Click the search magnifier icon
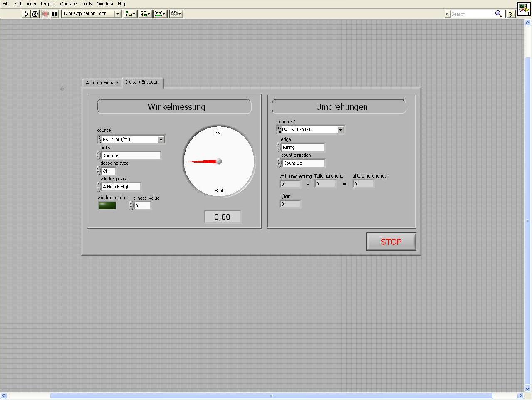532x400 pixels. pyautogui.click(x=498, y=14)
